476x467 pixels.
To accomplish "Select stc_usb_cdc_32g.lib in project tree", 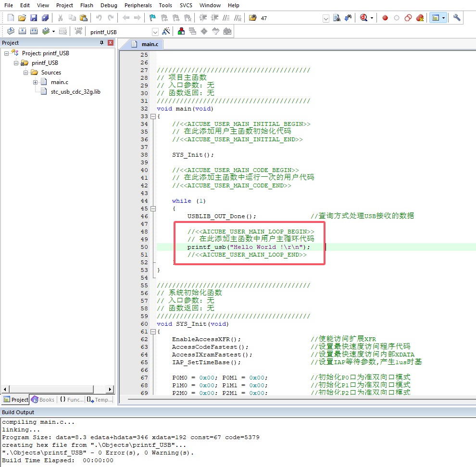I will (75, 92).
